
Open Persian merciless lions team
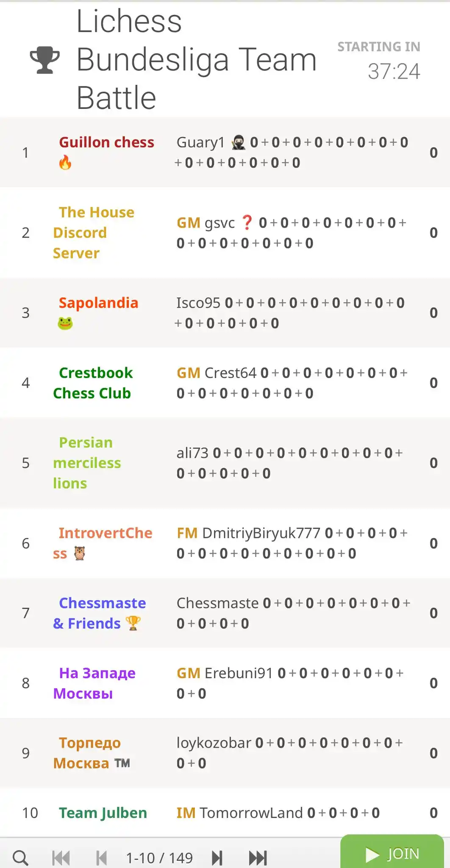tap(87, 463)
